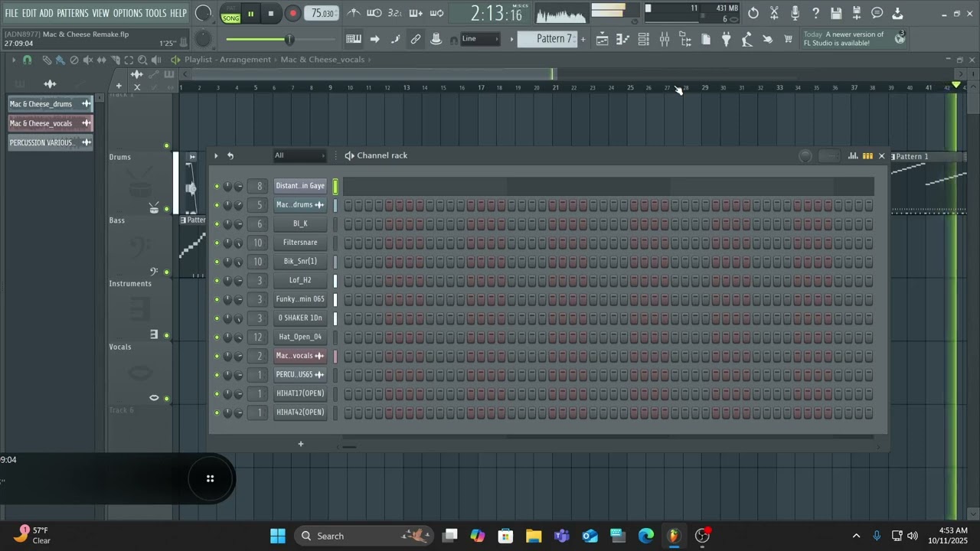The width and height of the screenshot is (980, 551).
Task: Click the render/export download icon
Action: (898, 13)
